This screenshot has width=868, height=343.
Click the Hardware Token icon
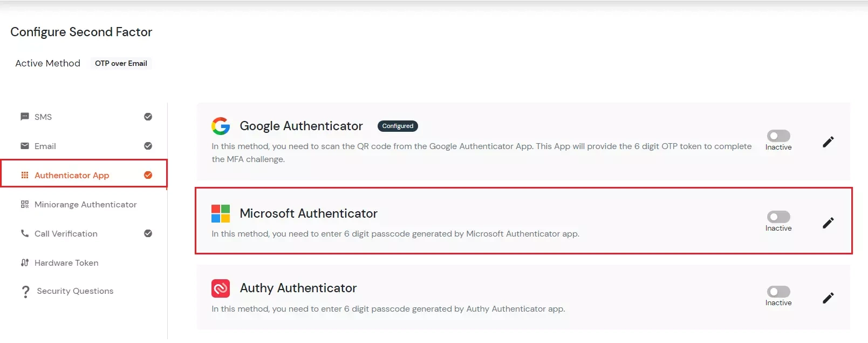click(x=24, y=263)
